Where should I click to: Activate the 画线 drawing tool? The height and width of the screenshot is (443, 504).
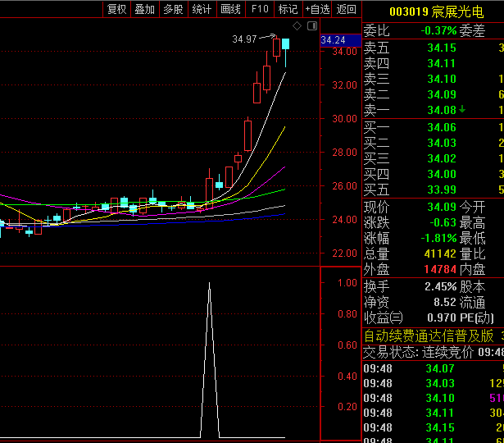(231, 9)
